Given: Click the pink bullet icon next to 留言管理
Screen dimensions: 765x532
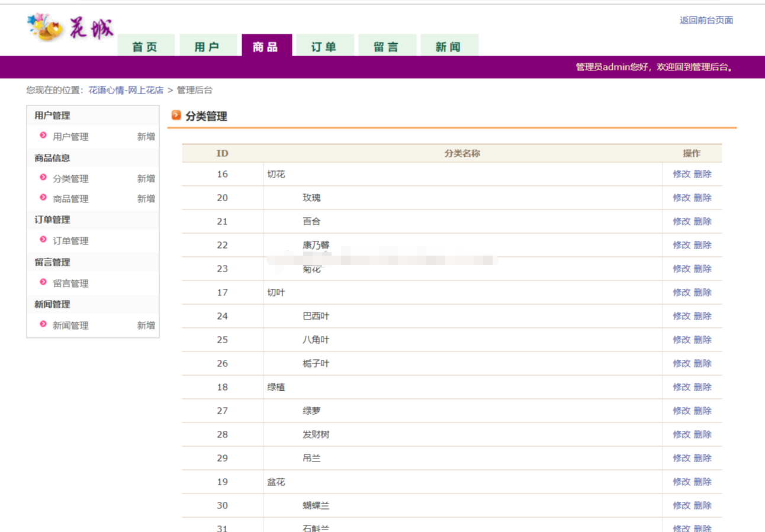Looking at the screenshot, I should 43,282.
